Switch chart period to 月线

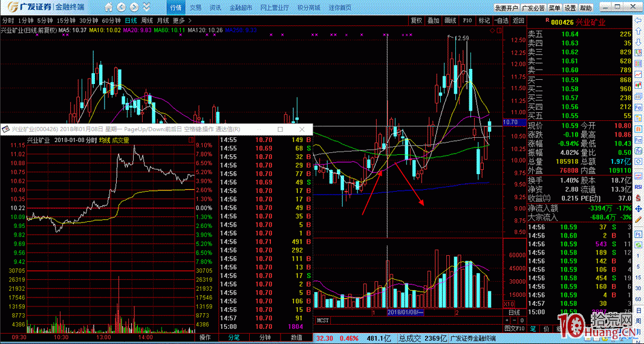pyautogui.click(x=163, y=21)
